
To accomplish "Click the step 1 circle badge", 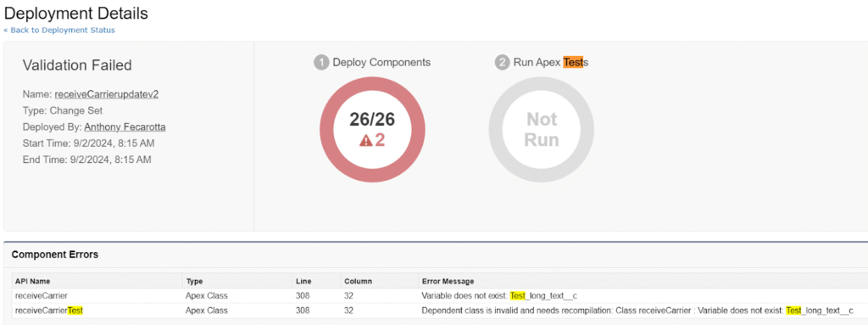I will click(x=321, y=63).
